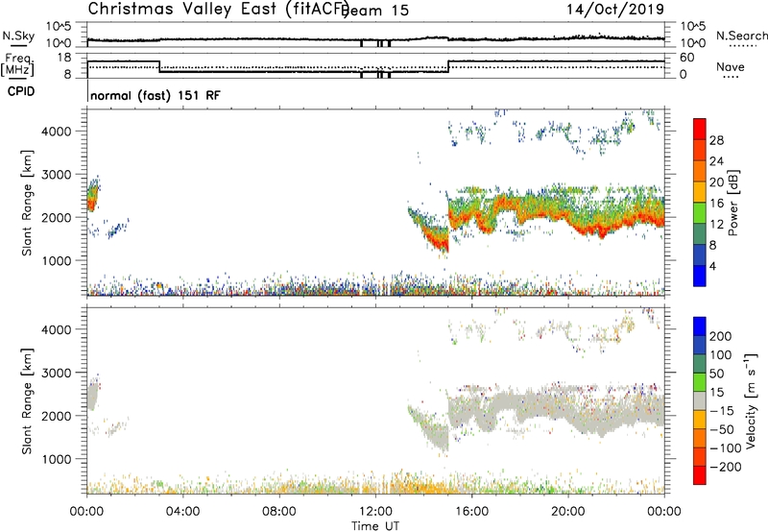Viewport: 768px width, 532px height.
Task: Pick the light green Power segment between 12 and 16
Action: (x=700, y=213)
